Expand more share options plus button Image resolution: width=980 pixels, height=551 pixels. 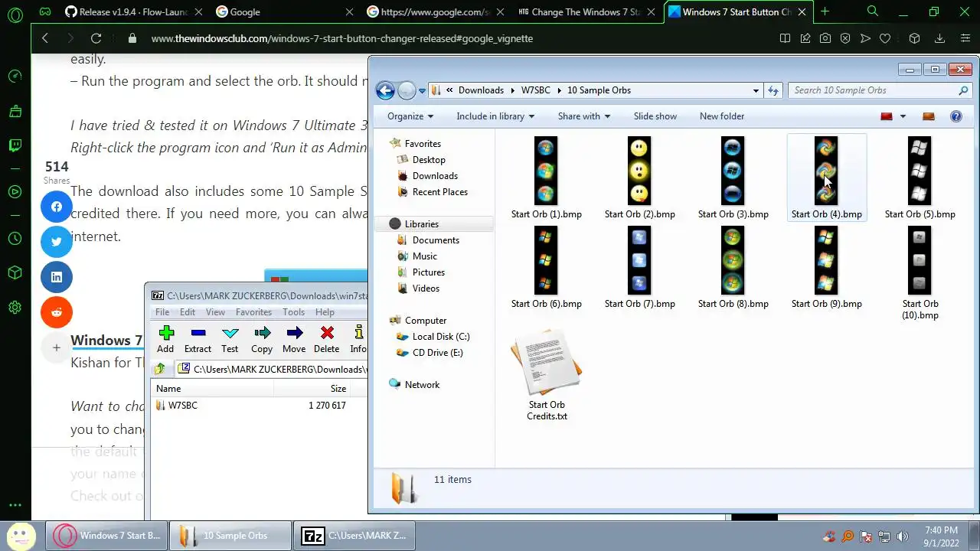pos(57,347)
